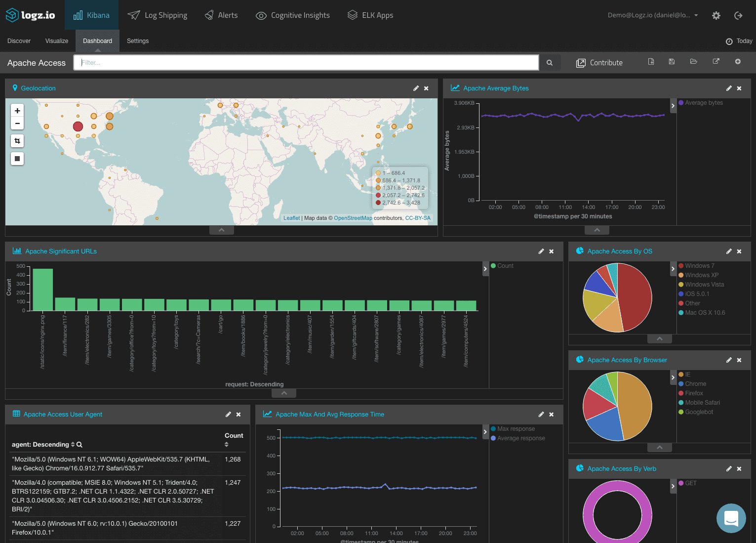Run the filter search with the magnifier icon
The width and height of the screenshot is (756, 543).
click(550, 63)
